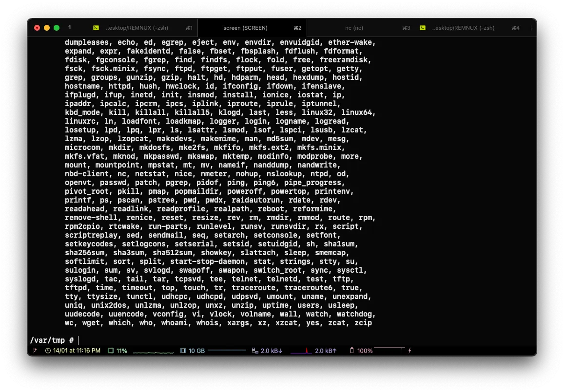Click the memory icon next to 10 GB
The image size is (564, 392).
(x=183, y=351)
